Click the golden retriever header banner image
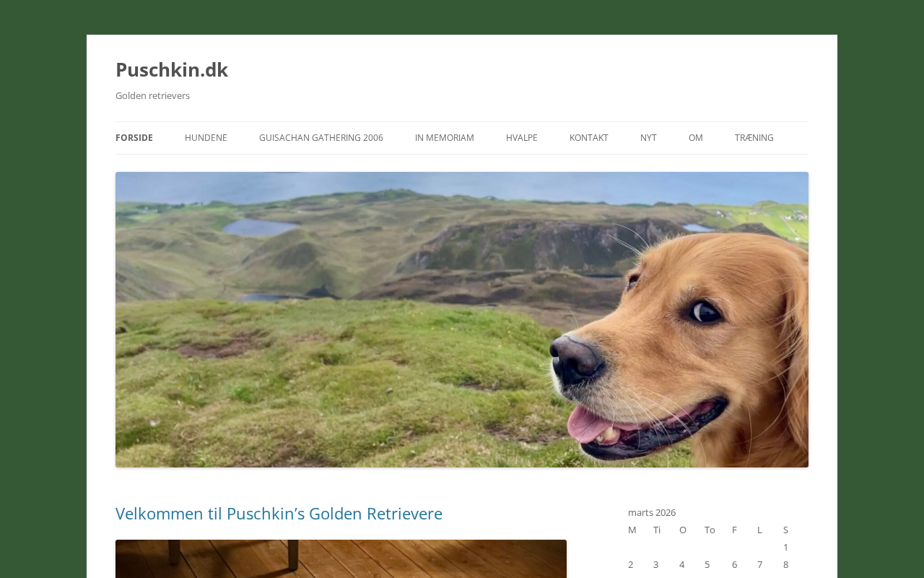 coord(462,319)
